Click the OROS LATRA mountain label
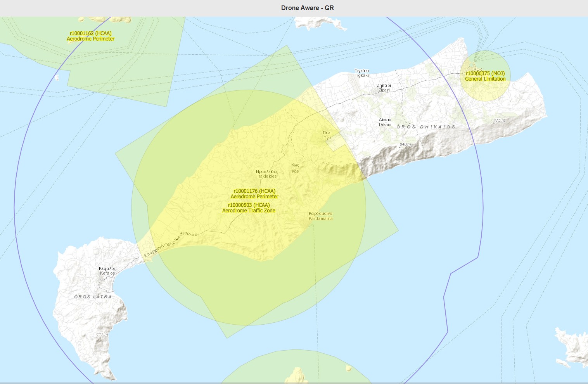The image size is (588, 384). tap(93, 297)
